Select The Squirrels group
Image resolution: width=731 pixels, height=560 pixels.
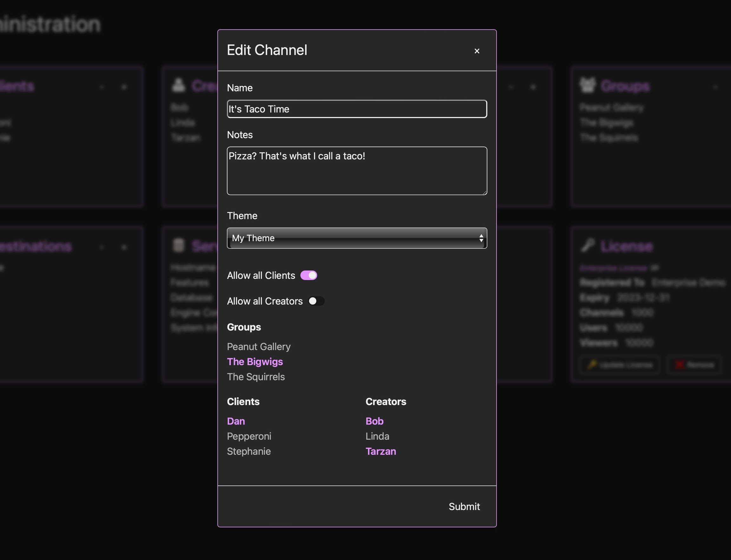coord(256,377)
